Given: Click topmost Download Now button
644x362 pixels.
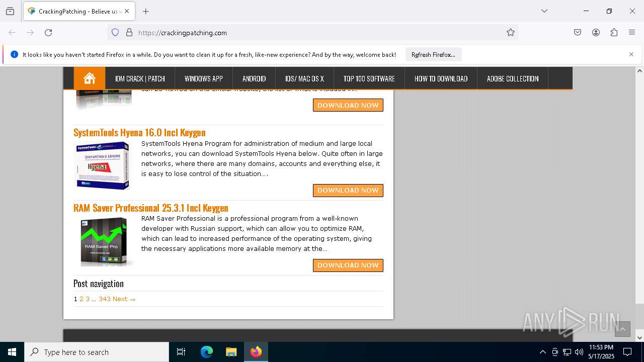Looking at the screenshot, I should pyautogui.click(x=348, y=105).
